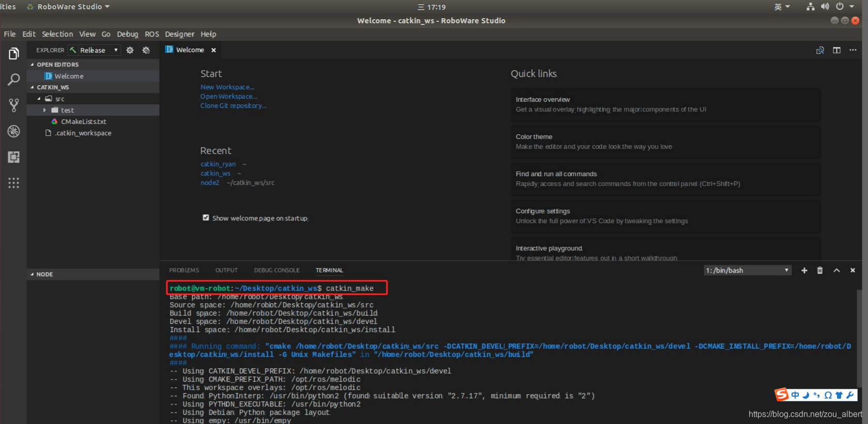The height and width of the screenshot is (424, 868).
Task: Open the Debug view icon in activity bar
Action: pos(13,131)
